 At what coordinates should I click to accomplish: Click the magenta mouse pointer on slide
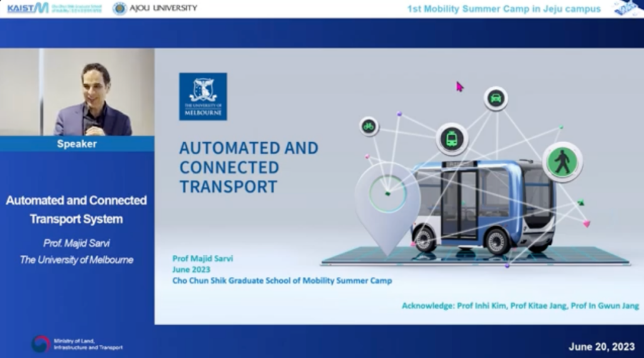coord(460,87)
